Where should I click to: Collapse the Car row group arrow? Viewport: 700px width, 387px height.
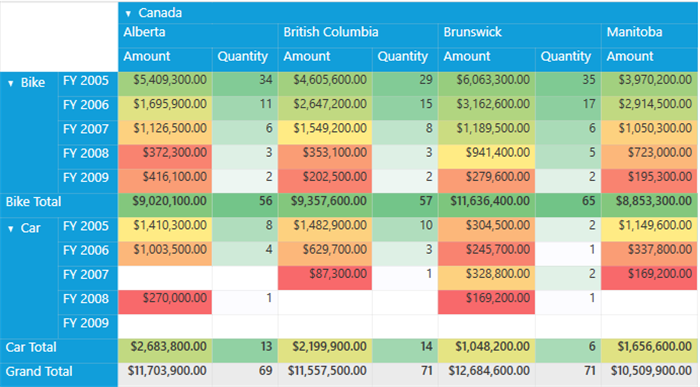[x=11, y=229]
